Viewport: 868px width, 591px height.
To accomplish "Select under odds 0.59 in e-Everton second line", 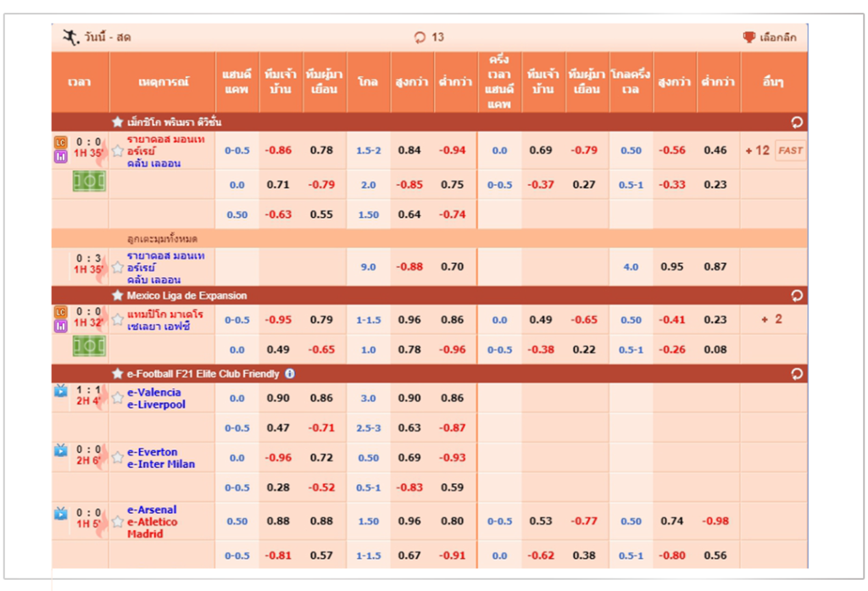I will 453,488.
